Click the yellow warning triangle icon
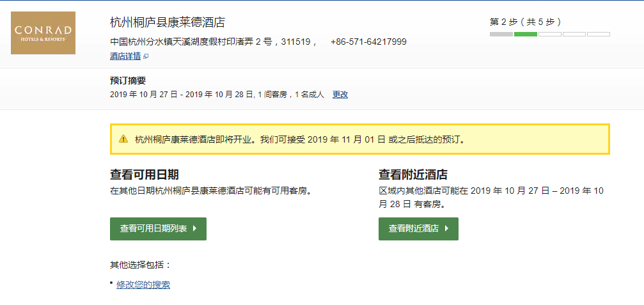This screenshot has height=305, width=644. 123,139
